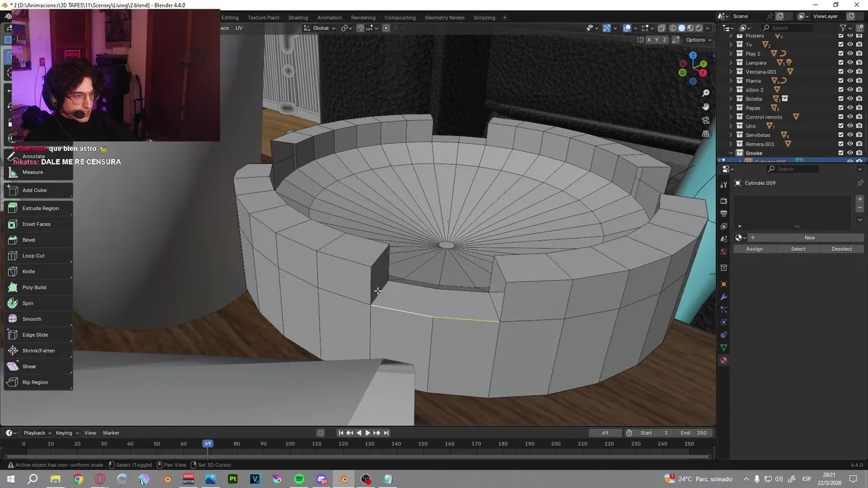Click the viewport zoom magnifier icon

tap(706, 93)
